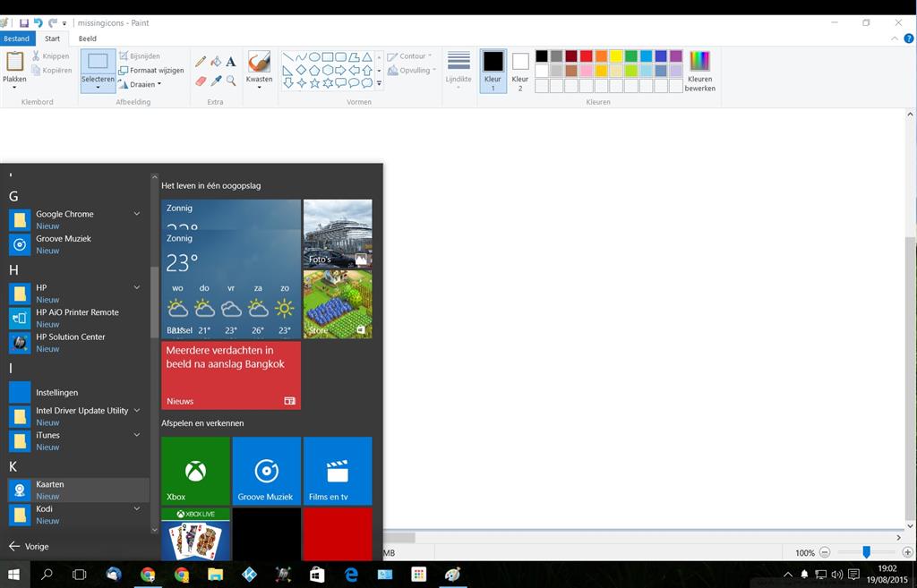Open HP Solution Center from the list

79,343
